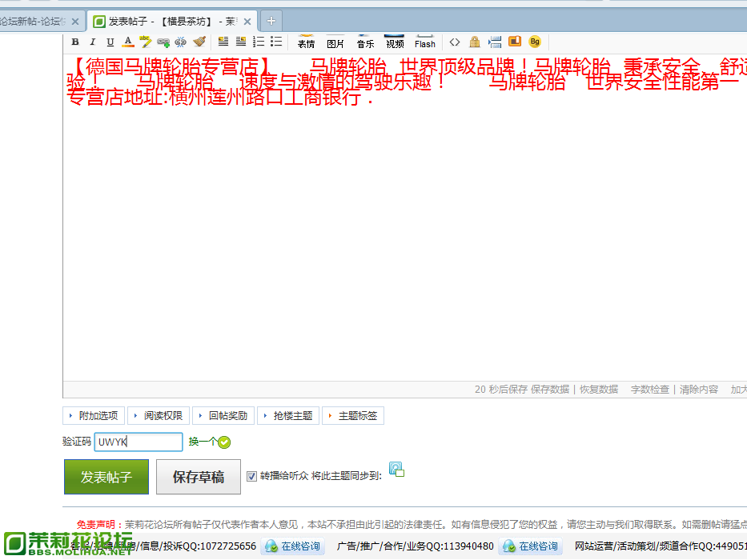Insert a bulleted list
747x560 pixels.
coord(276,42)
